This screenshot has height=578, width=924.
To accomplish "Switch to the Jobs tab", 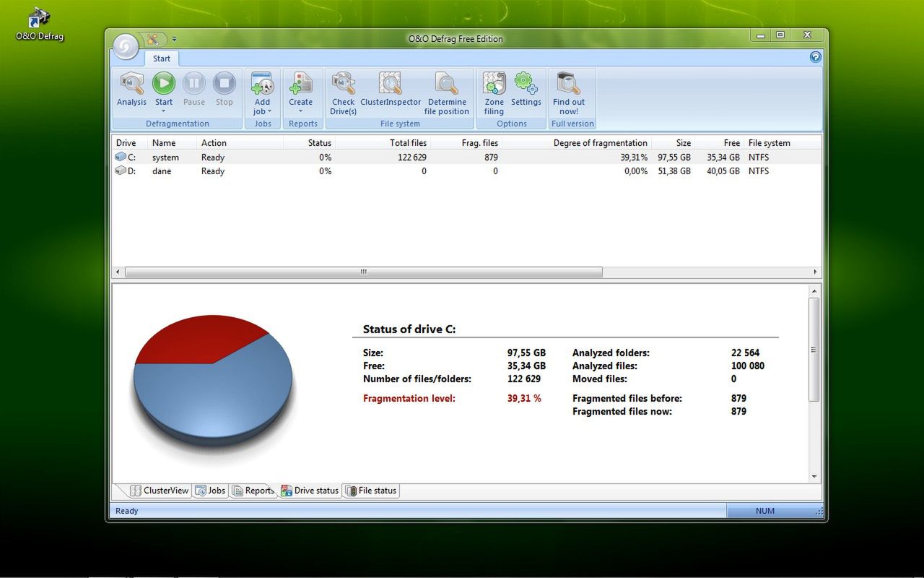I will click(x=211, y=491).
